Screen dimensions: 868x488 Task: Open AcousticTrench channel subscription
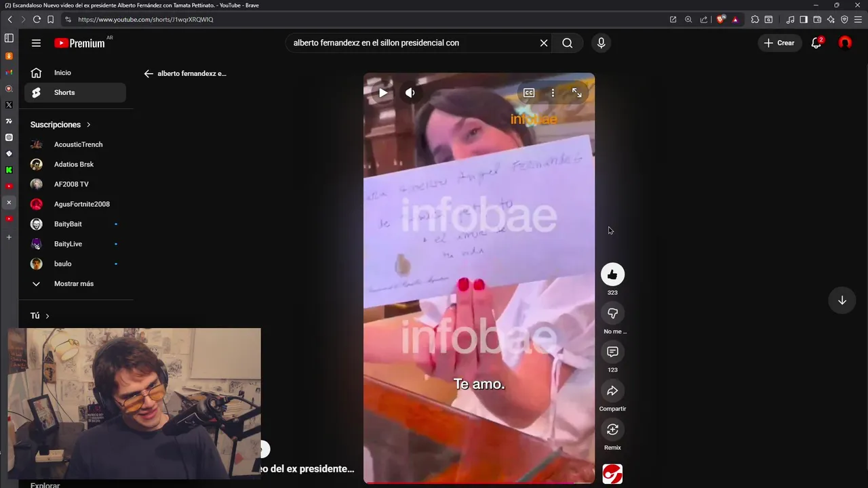click(75, 144)
